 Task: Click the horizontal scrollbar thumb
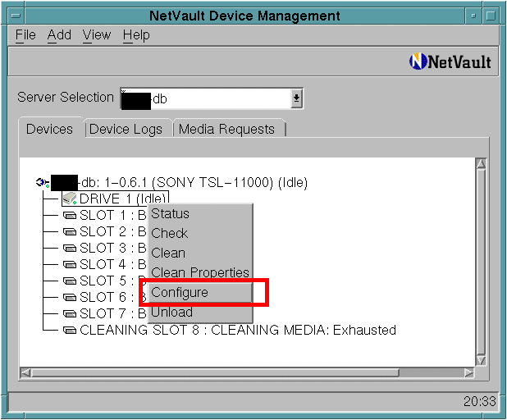coord(215,372)
